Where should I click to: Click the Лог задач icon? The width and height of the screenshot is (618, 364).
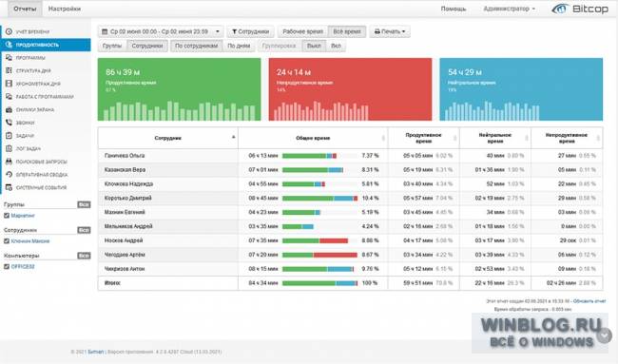tap(9, 148)
